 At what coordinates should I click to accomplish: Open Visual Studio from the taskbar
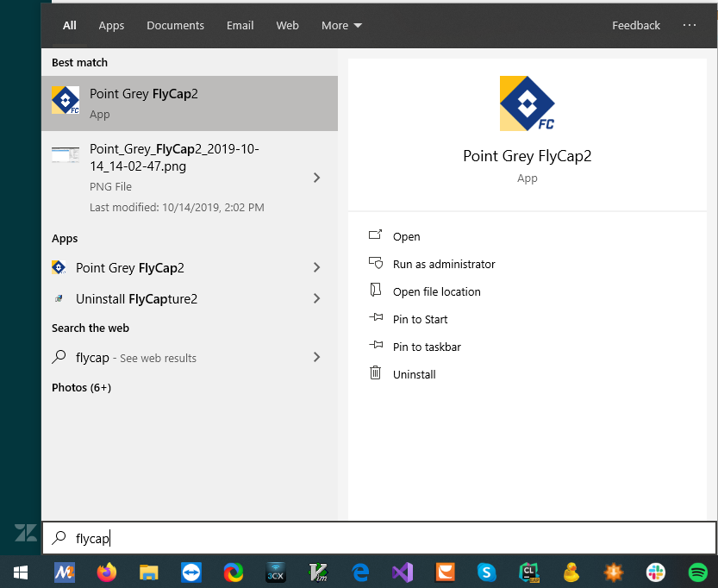coord(403,572)
